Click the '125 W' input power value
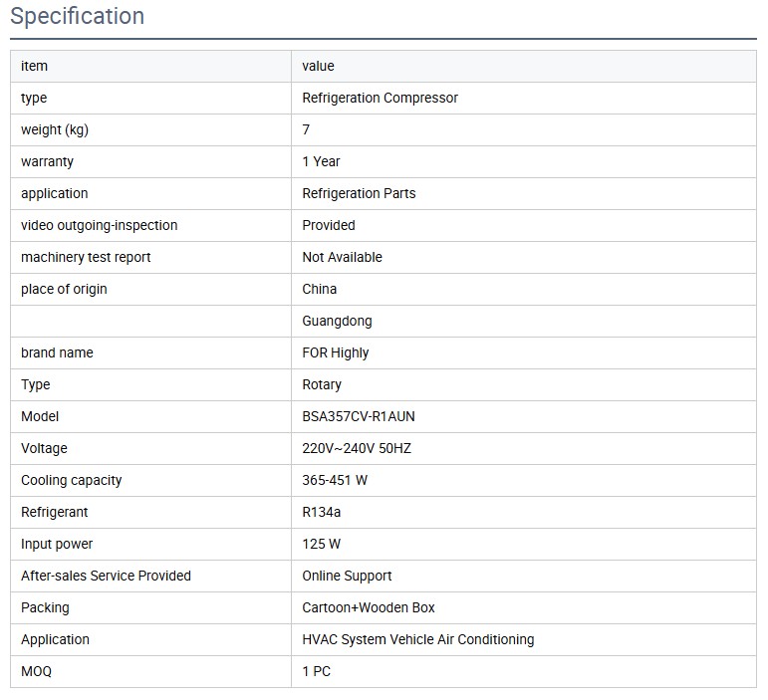 click(x=321, y=544)
